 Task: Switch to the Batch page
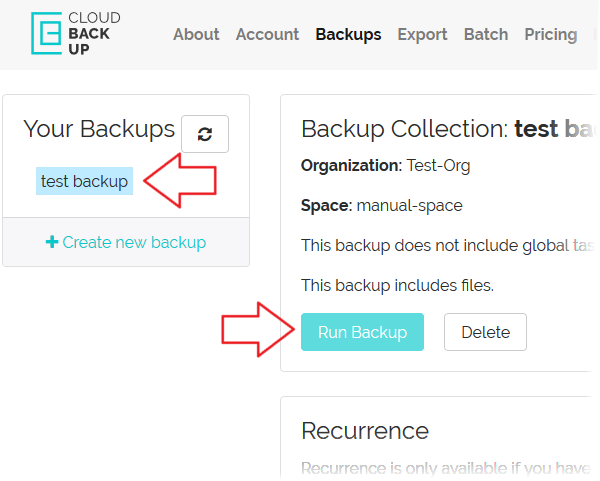point(486,34)
